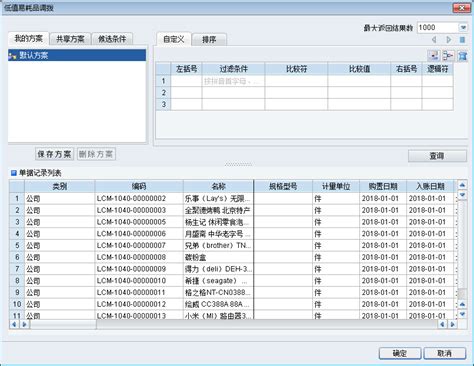Click the 比较值 cell in filter row 2
This screenshot has width=474, height=366.
pyautogui.click(x=359, y=93)
